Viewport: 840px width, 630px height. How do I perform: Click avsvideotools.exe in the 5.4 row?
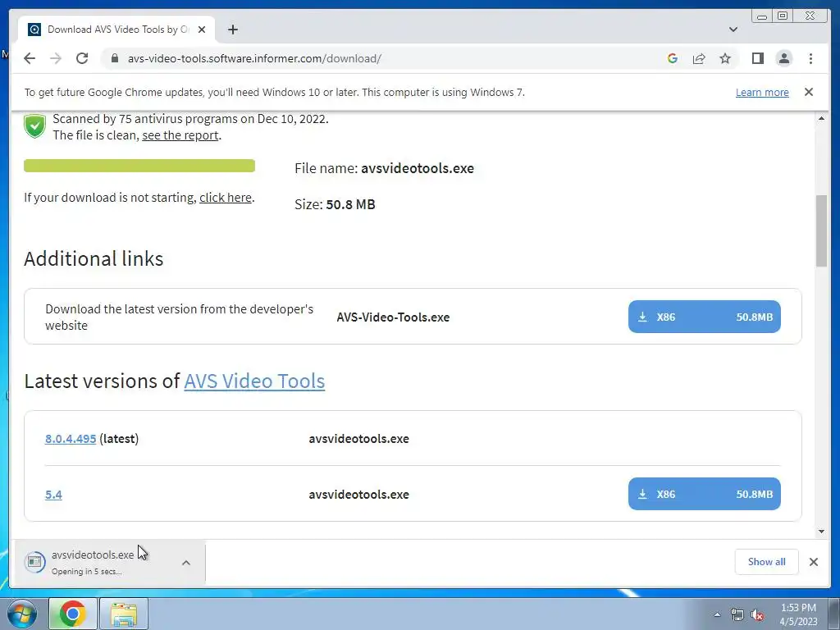pos(359,495)
